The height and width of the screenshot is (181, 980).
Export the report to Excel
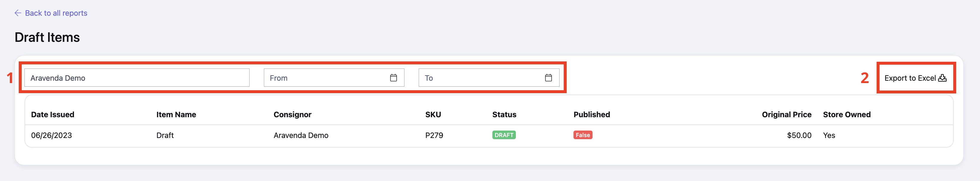tap(915, 78)
